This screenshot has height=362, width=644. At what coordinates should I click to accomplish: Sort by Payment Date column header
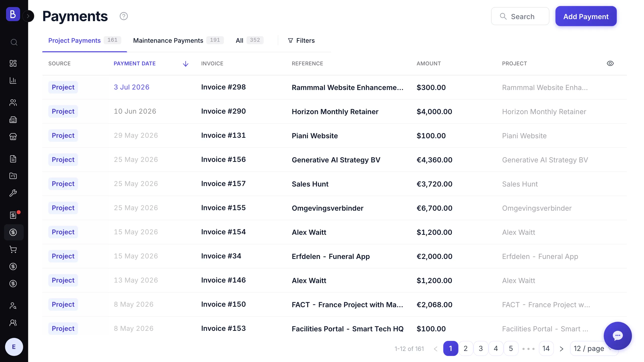135,64
